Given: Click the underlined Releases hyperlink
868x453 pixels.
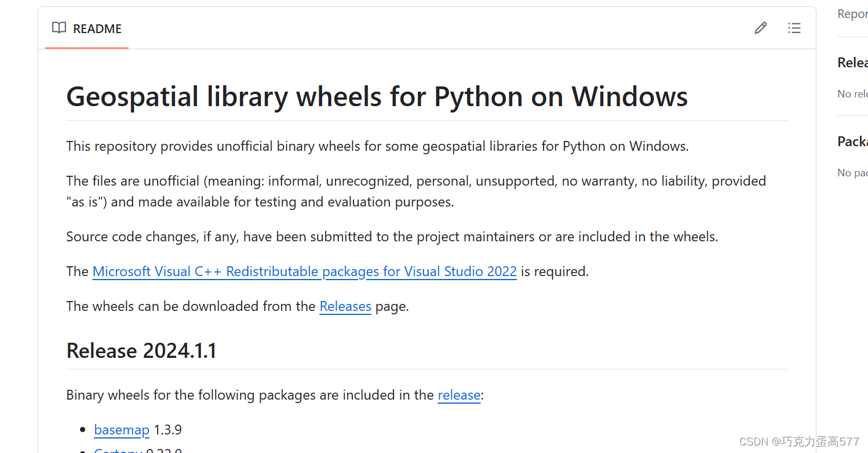Looking at the screenshot, I should point(345,306).
